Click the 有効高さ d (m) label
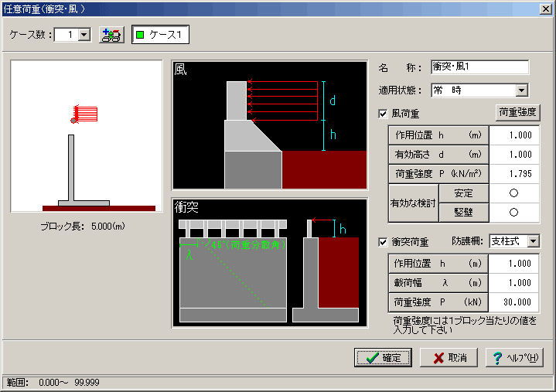Viewport: 556px width, 392px height. [x=438, y=155]
